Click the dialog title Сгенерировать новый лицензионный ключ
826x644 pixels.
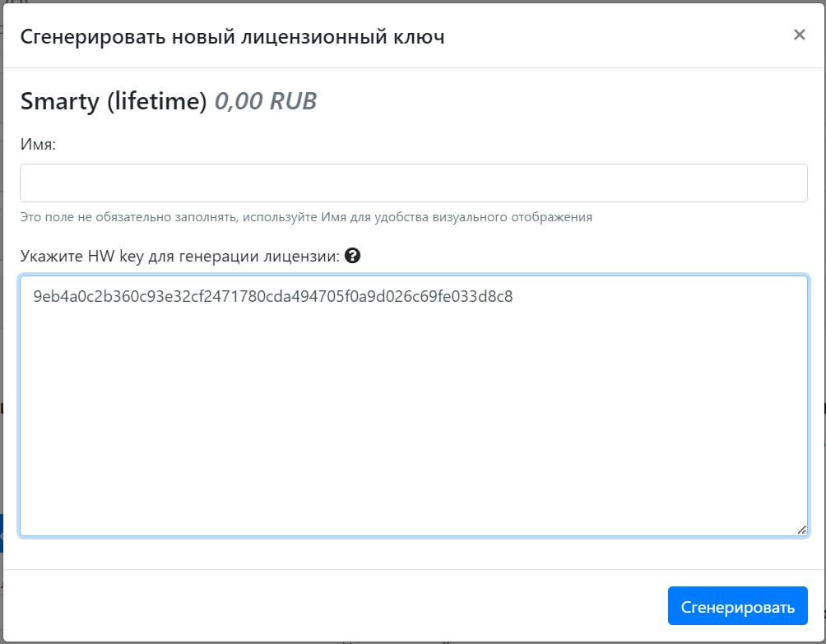pos(232,37)
